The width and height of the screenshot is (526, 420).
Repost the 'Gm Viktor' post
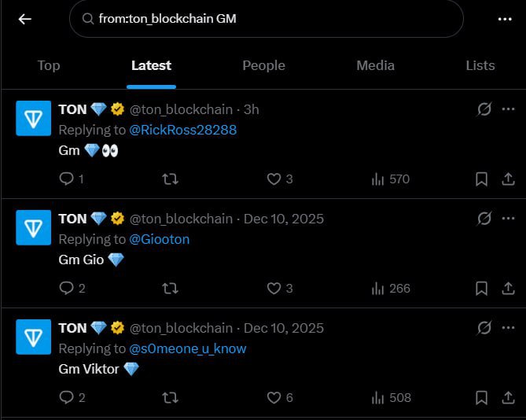[x=169, y=398]
